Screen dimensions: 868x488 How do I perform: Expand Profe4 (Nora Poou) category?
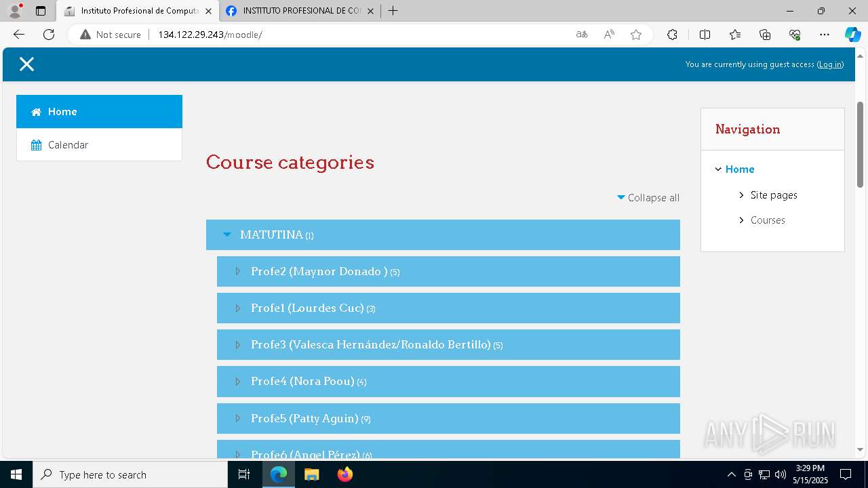(x=237, y=381)
